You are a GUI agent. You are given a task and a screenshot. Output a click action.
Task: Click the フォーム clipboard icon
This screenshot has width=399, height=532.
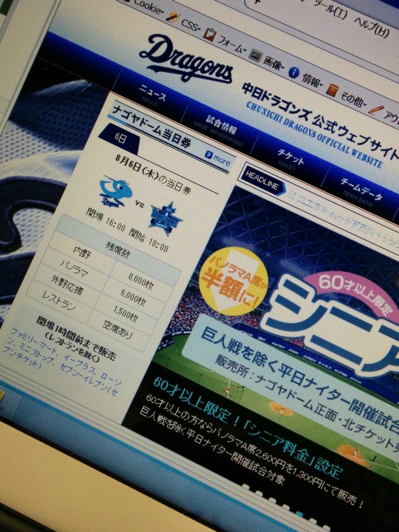pyautogui.click(x=209, y=34)
